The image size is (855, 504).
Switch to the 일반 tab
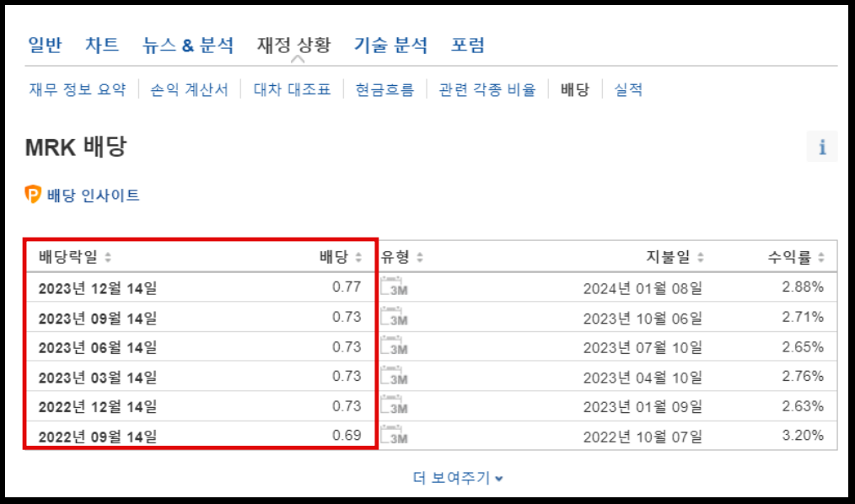pos(45,45)
